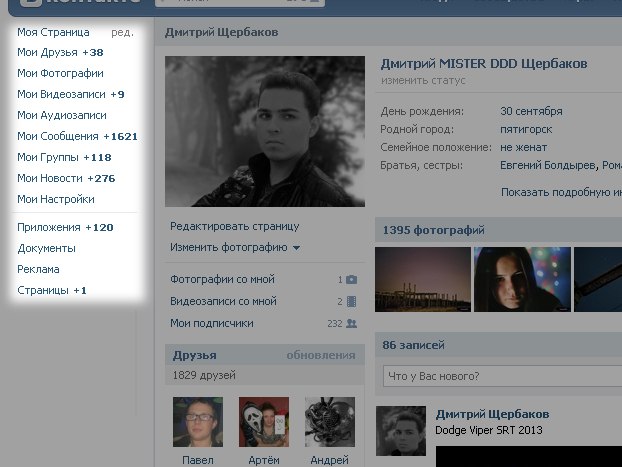Click the 1829 друзей count
The width and height of the screenshot is (622, 467).
pyautogui.click(x=204, y=375)
